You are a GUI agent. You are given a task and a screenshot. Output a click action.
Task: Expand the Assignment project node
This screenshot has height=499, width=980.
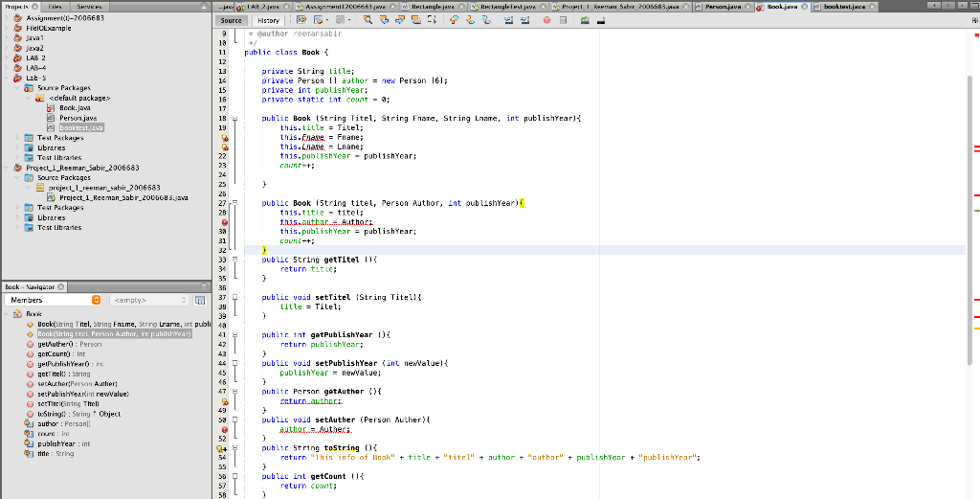tap(7, 18)
